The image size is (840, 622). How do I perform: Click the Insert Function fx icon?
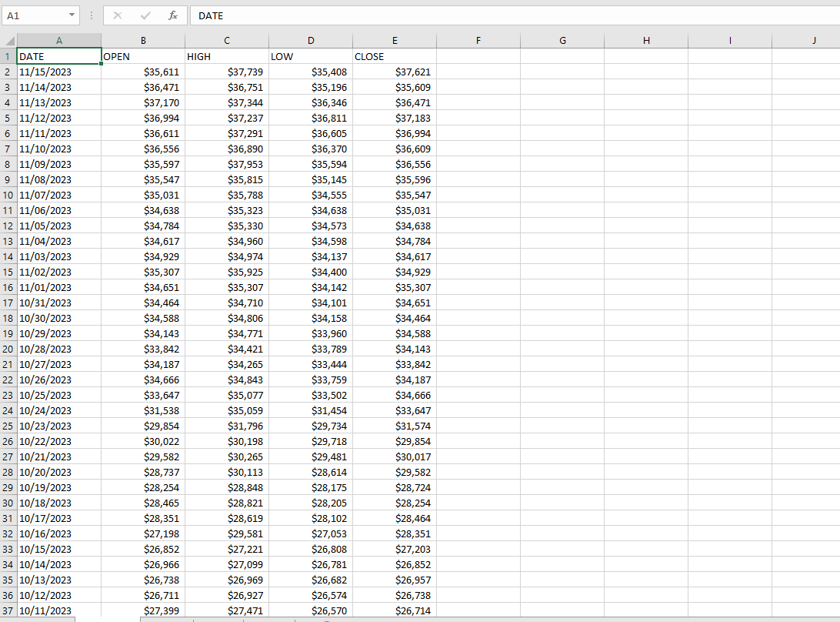click(x=173, y=15)
